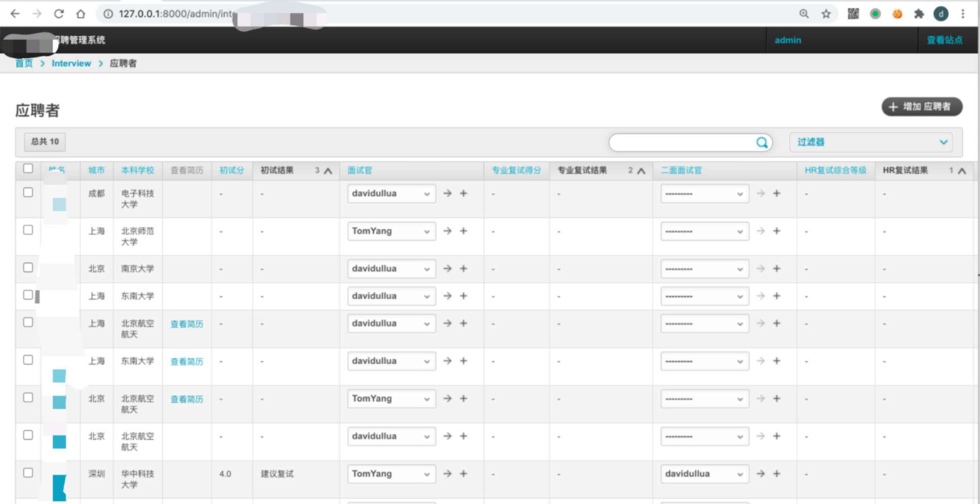Open the browser home page icon
This screenshot has width=980, height=504.
click(x=81, y=14)
